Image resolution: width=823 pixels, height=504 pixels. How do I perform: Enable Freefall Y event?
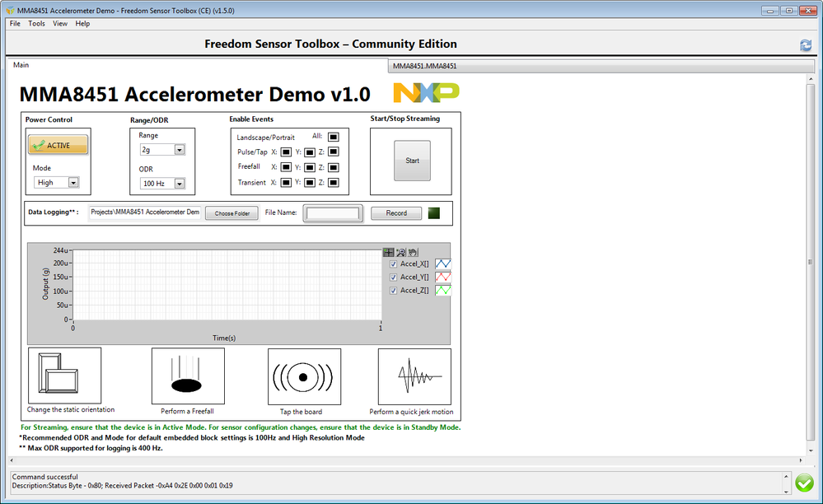click(310, 168)
